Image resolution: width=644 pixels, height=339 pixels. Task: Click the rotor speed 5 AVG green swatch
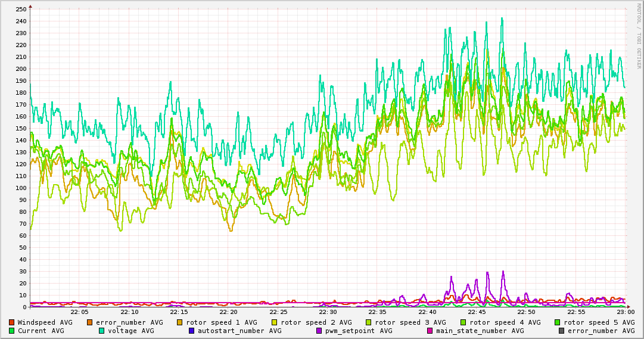tap(558, 322)
